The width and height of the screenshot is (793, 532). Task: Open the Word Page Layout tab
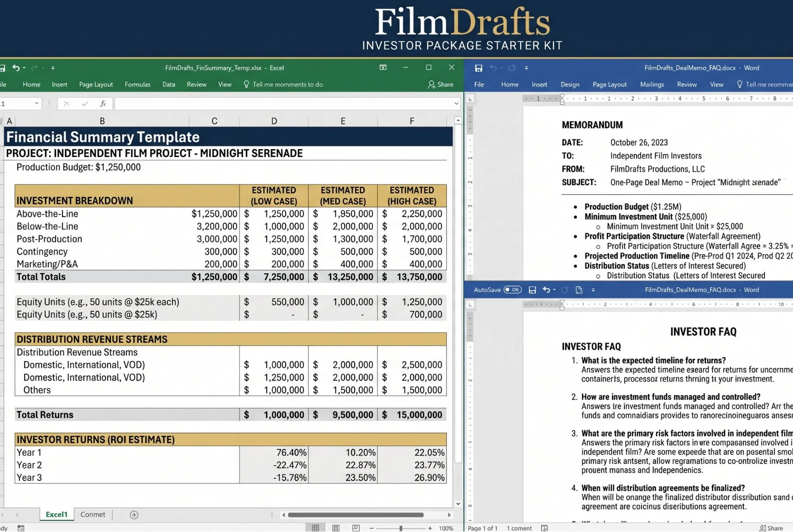tap(609, 85)
